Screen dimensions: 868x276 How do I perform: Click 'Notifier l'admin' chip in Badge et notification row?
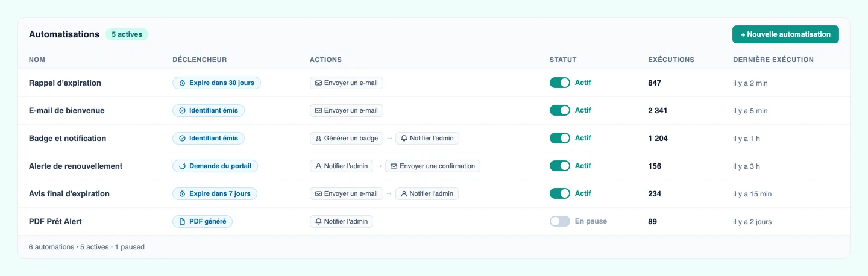coord(427,139)
